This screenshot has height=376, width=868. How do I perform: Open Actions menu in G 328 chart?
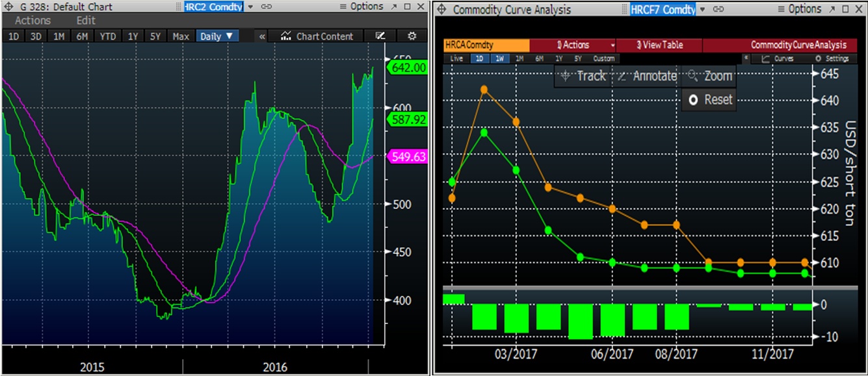(33, 21)
